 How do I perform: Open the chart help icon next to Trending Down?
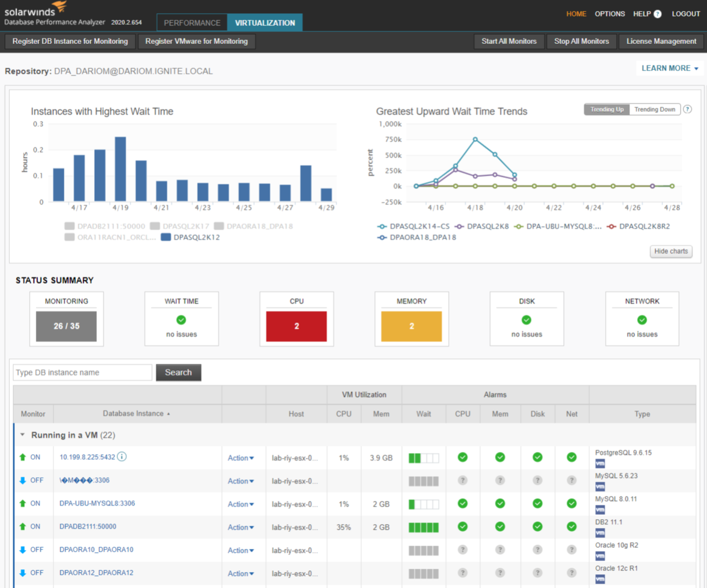pos(688,109)
